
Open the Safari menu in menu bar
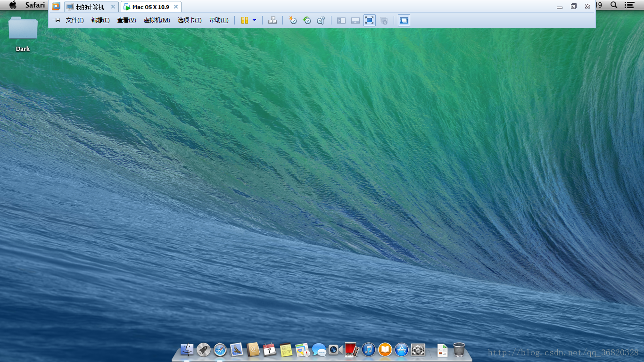[x=35, y=5]
